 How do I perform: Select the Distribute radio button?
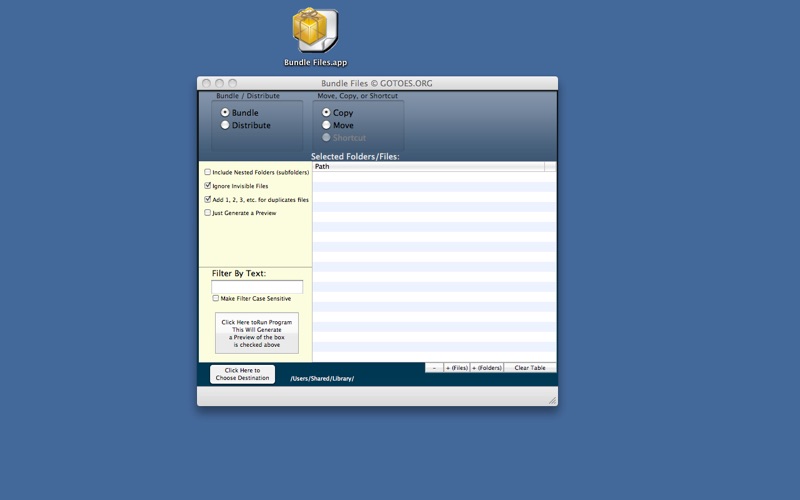(225, 125)
